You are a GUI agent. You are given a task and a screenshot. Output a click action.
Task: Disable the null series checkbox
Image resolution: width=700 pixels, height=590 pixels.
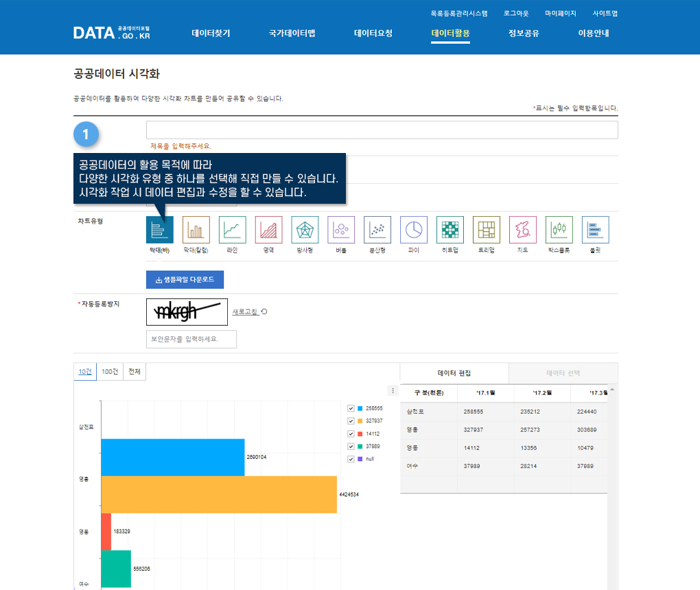click(x=351, y=459)
